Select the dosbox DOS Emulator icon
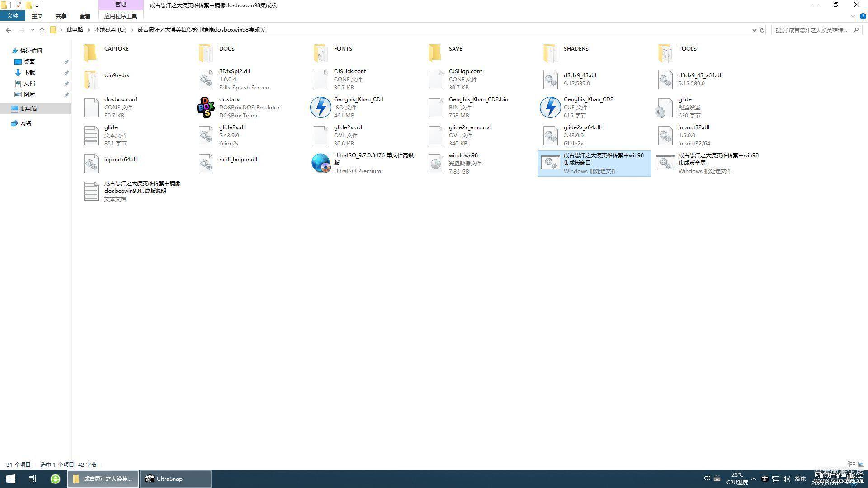Image resolution: width=868 pixels, height=488 pixels. 206,107
